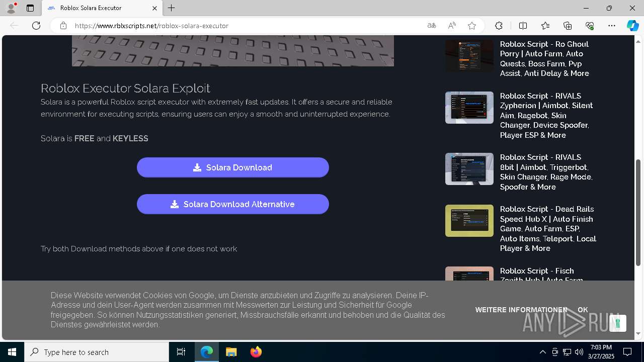Click Ro Ghoul Porry thumbnail image

(469, 55)
